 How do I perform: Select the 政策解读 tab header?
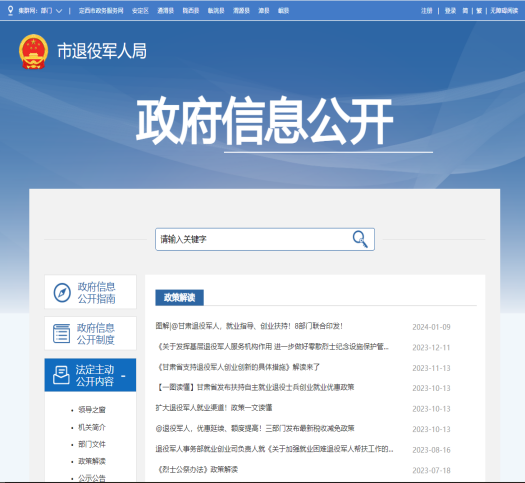coord(179,298)
